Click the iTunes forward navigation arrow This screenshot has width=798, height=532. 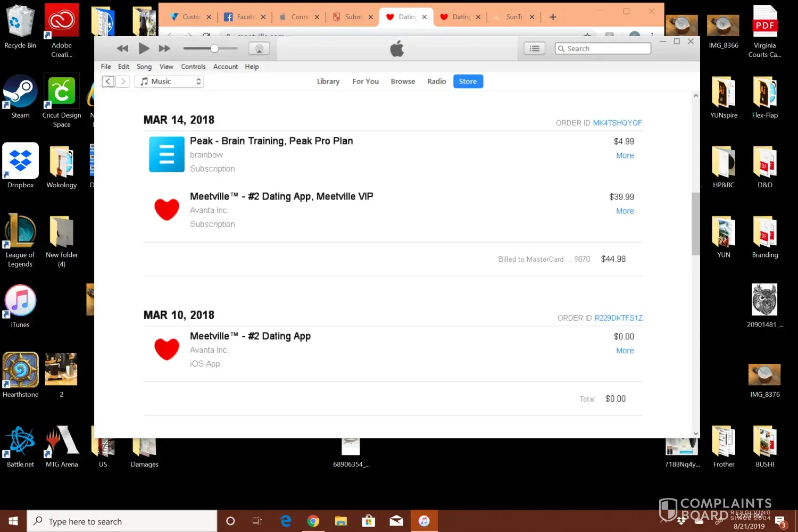click(123, 81)
